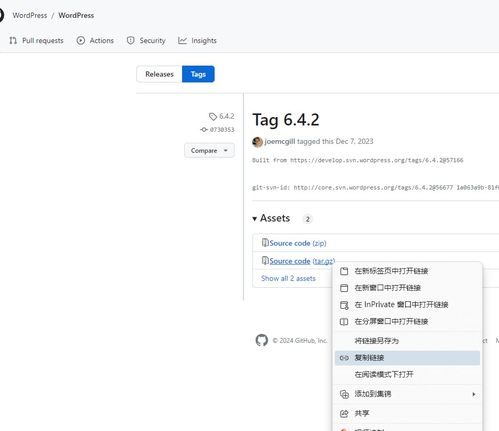Choose 在 InPrivate 窗口中打开链接
This screenshot has height=431, width=499.
point(407,304)
